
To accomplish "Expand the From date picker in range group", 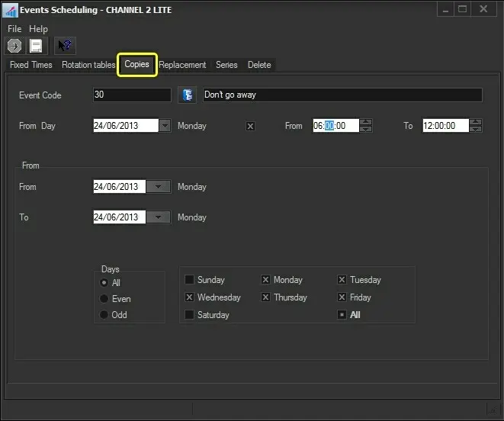I will click(158, 187).
